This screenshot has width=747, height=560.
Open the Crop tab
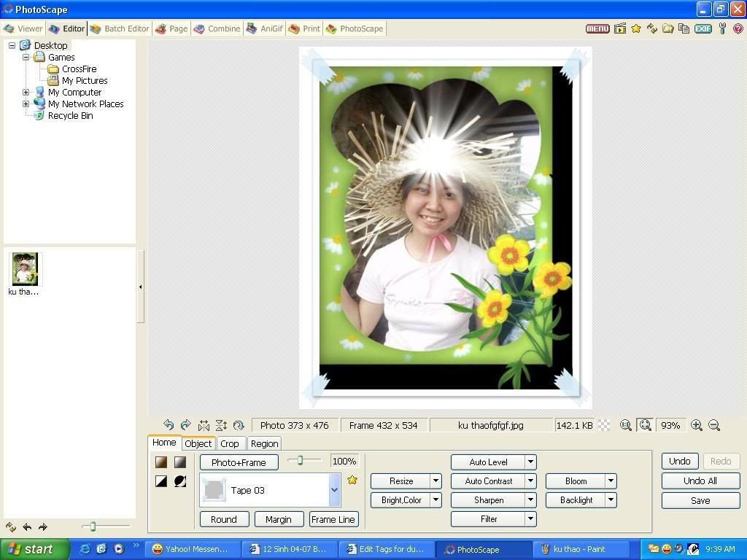point(230,443)
